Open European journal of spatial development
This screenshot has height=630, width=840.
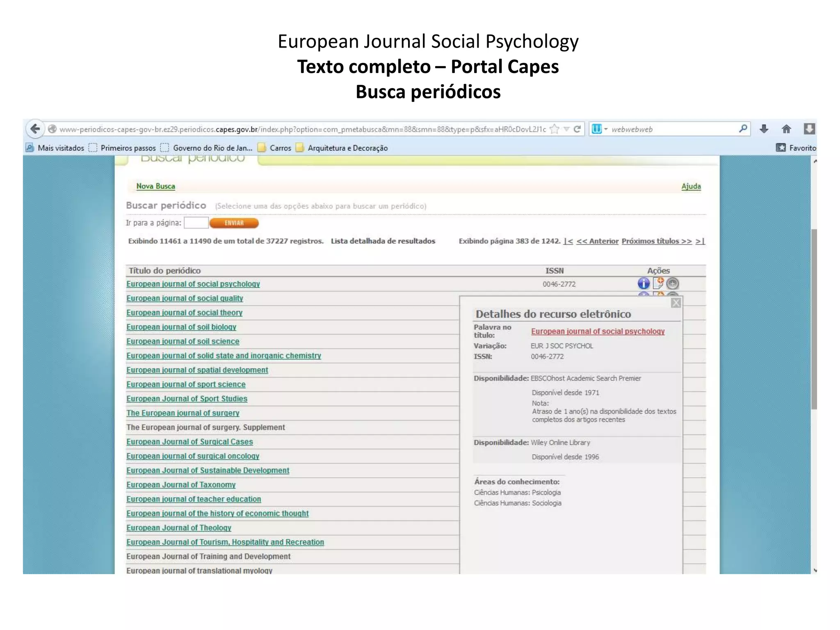pyautogui.click(x=197, y=370)
